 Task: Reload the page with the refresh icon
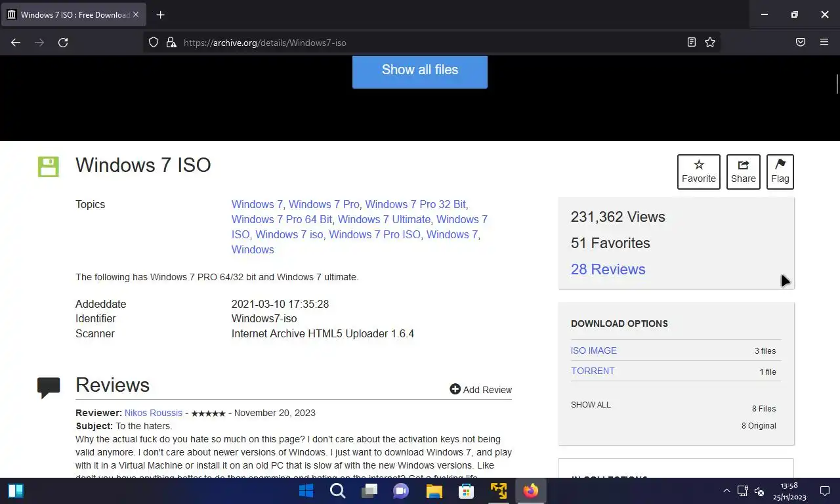(63, 42)
